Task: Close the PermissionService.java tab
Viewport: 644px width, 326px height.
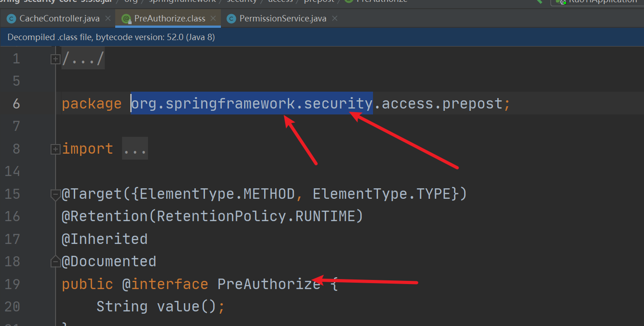Action: pyautogui.click(x=335, y=19)
